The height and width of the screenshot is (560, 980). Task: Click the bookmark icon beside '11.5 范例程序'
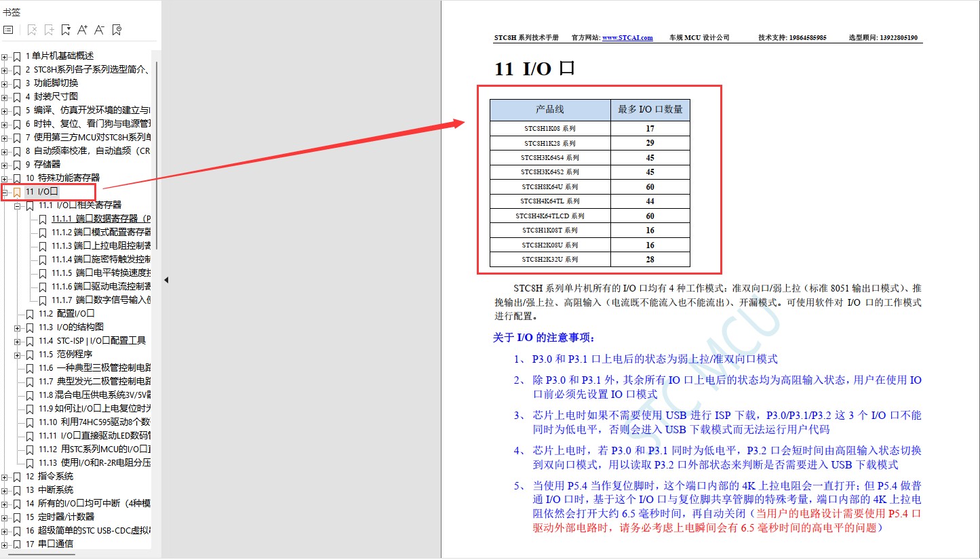click(x=30, y=355)
